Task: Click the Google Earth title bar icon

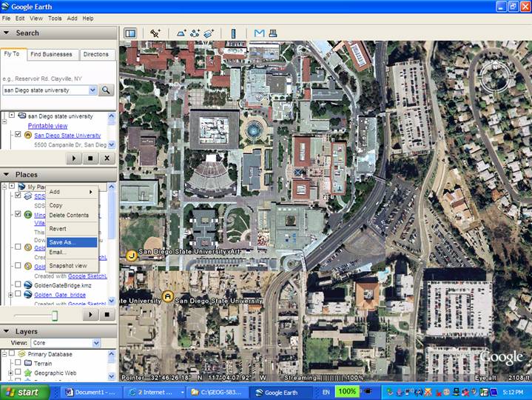Action: pyautogui.click(x=5, y=7)
